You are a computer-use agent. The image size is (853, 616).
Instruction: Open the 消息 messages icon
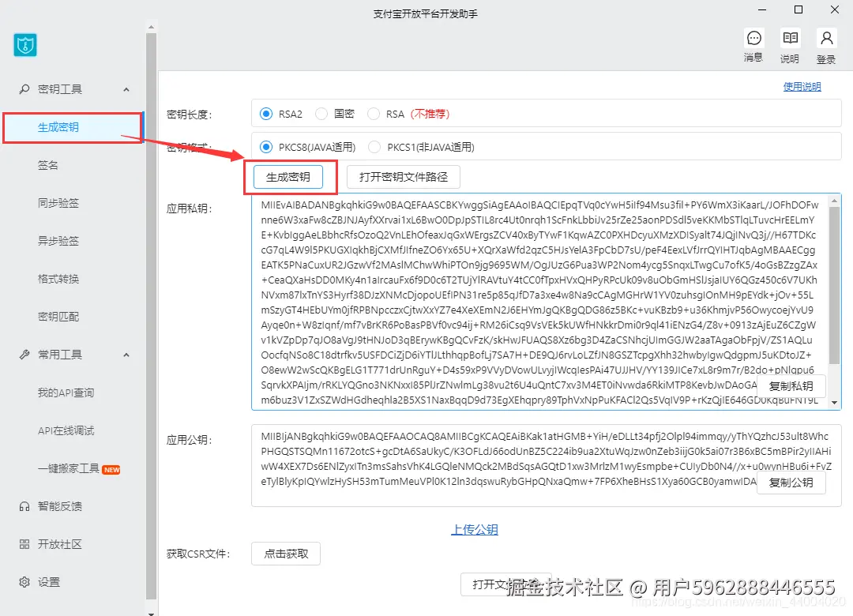point(754,38)
